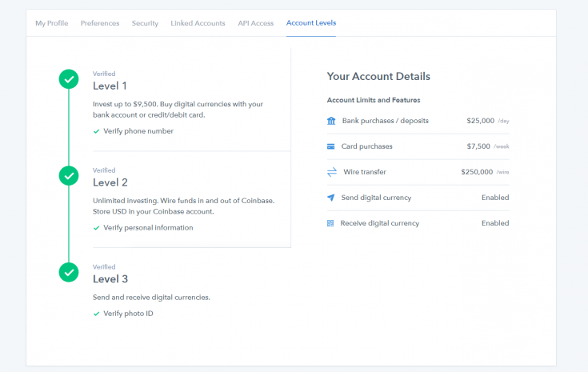Open the My Profile tab
This screenshot has width=588, height=372.
(x=52, y=23)
